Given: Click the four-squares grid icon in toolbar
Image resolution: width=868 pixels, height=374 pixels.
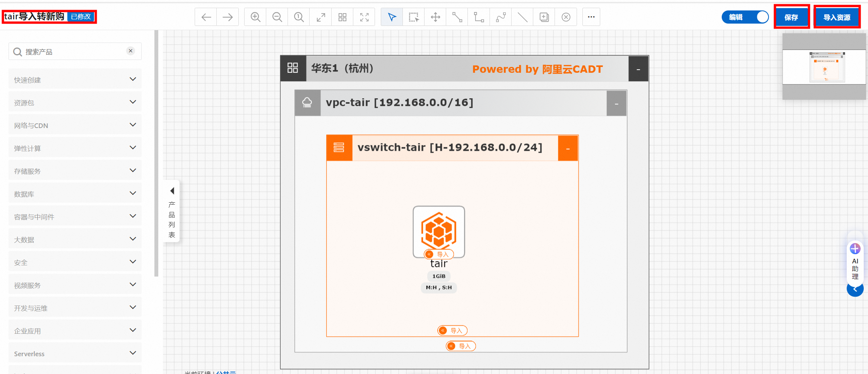Looking at the screenshot, I should [x=342, y=17].
